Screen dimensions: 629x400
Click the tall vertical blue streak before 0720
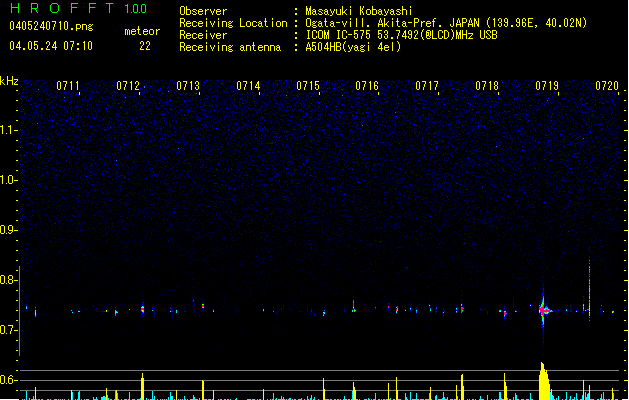[589, 289]
